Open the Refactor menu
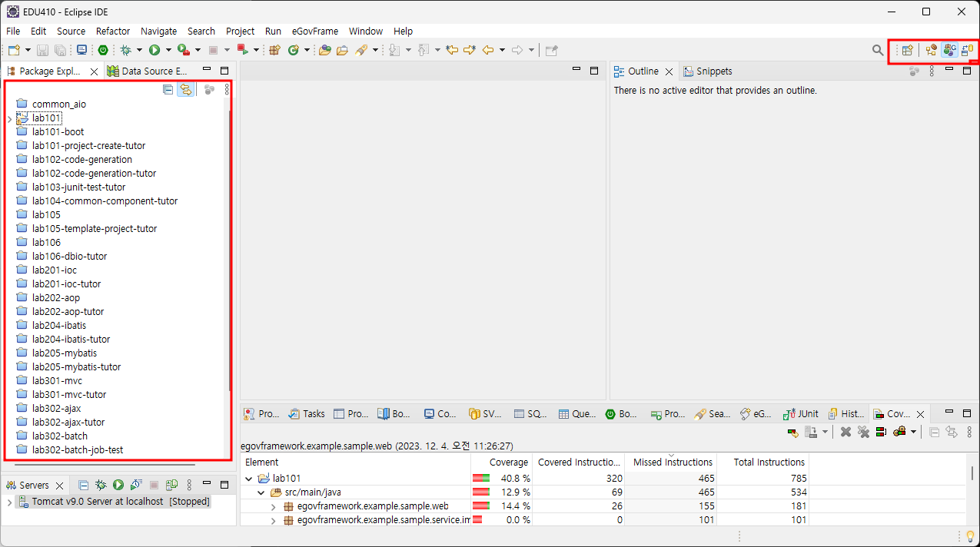This screenshot has width=980, height=547. pos(113,31)
